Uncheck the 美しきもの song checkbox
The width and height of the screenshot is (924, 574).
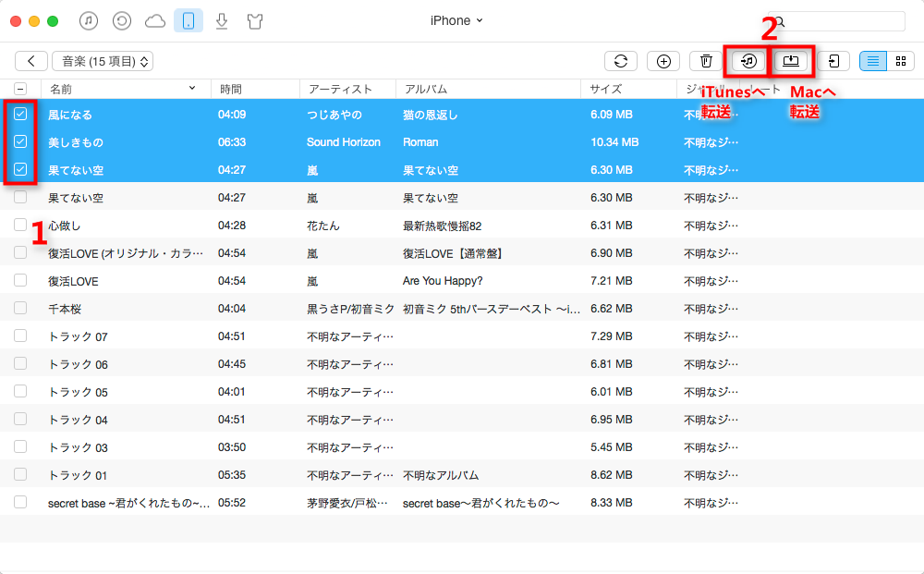coord(20,141)
